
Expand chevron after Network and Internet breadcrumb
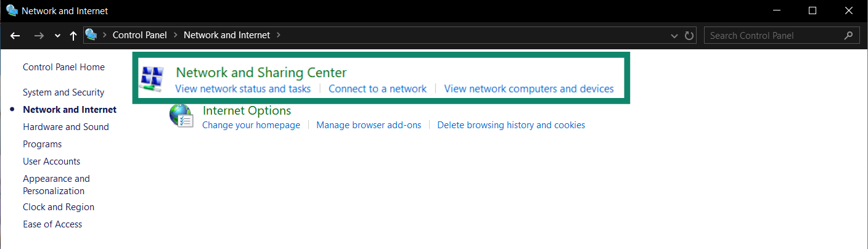point(279,35)
